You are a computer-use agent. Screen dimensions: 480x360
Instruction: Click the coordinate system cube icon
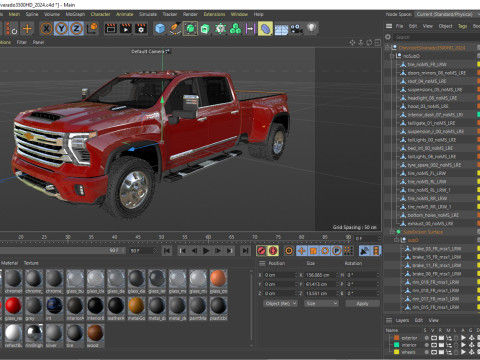(92, 29)
